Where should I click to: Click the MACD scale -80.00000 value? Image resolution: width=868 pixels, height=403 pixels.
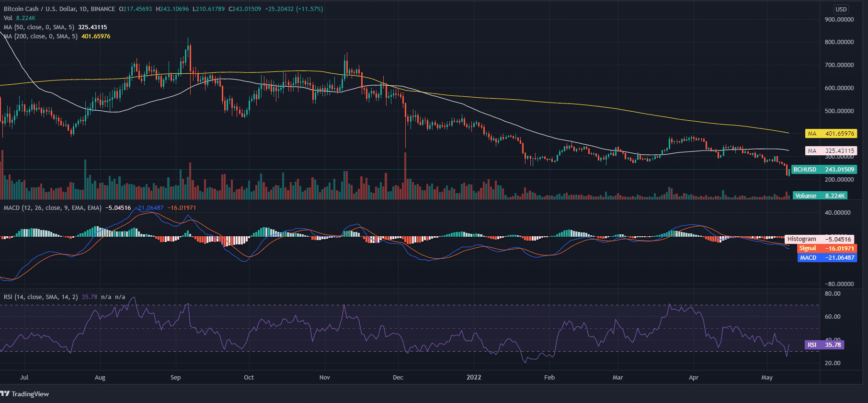[x=839, y=284]
